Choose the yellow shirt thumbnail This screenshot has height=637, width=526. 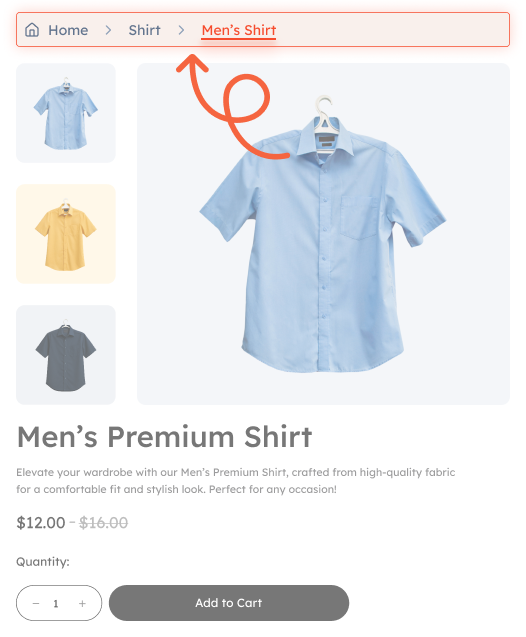pos(66,234)
